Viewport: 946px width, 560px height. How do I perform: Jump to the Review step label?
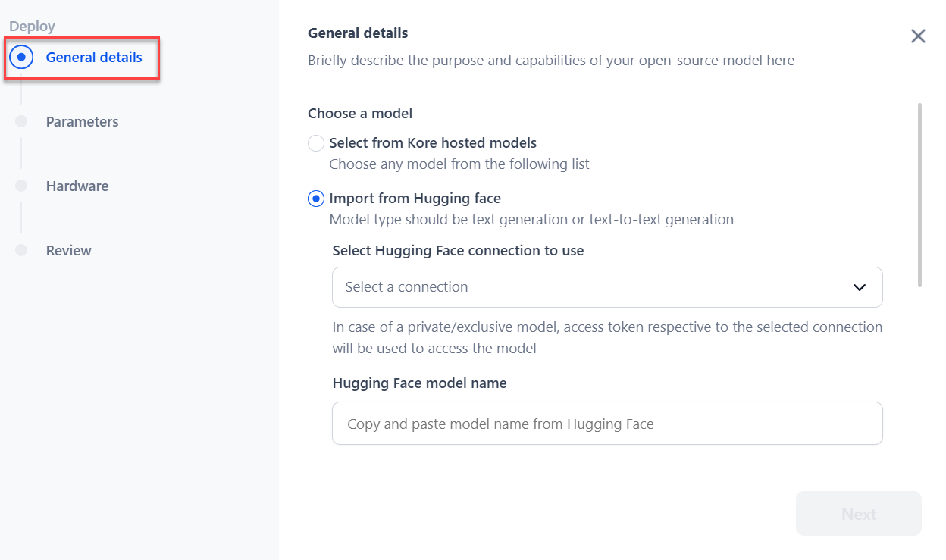pos(68,250)
